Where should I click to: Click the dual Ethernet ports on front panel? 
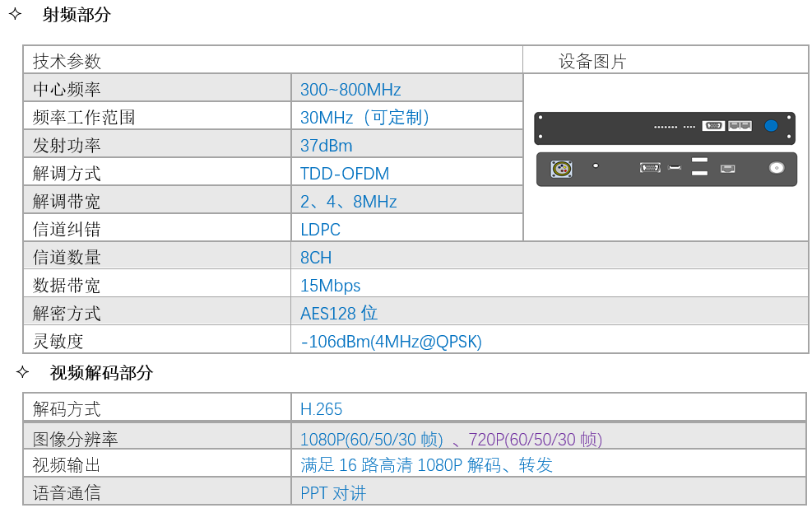pos(740,125)
